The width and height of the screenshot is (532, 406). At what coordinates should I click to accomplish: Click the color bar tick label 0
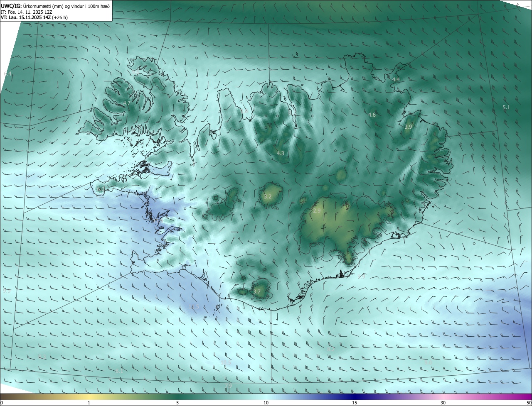(x=2, y=403)
